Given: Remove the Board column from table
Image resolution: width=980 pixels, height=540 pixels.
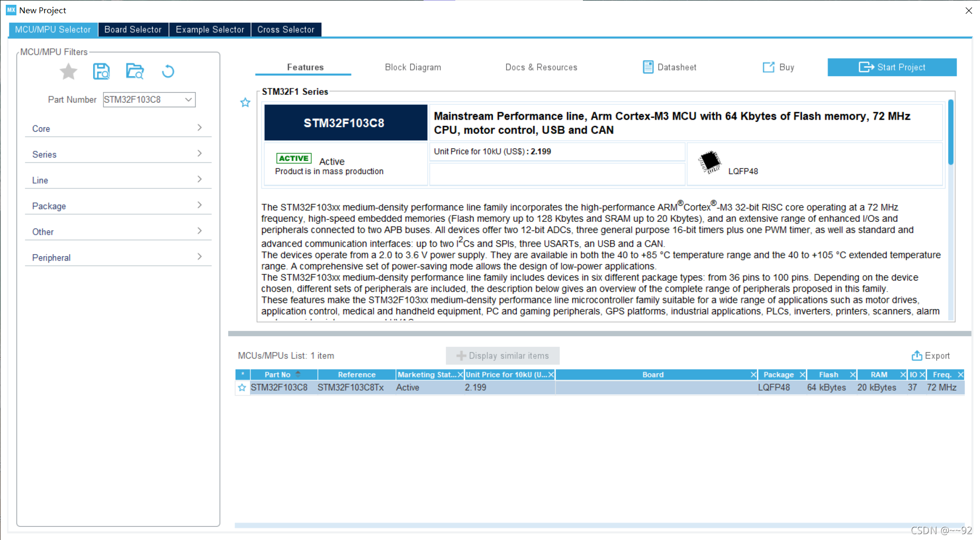Looking at the screenshot, I should [x=753, y=375].
